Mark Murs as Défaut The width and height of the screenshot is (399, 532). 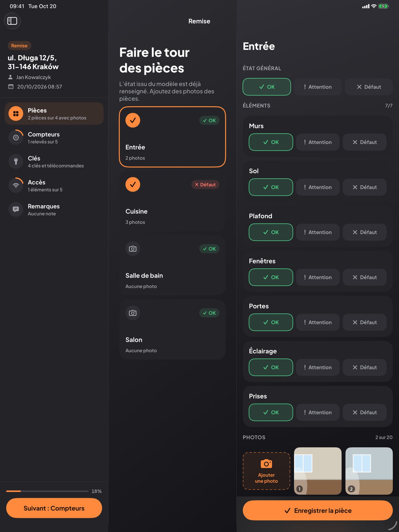tap(365, 142)
